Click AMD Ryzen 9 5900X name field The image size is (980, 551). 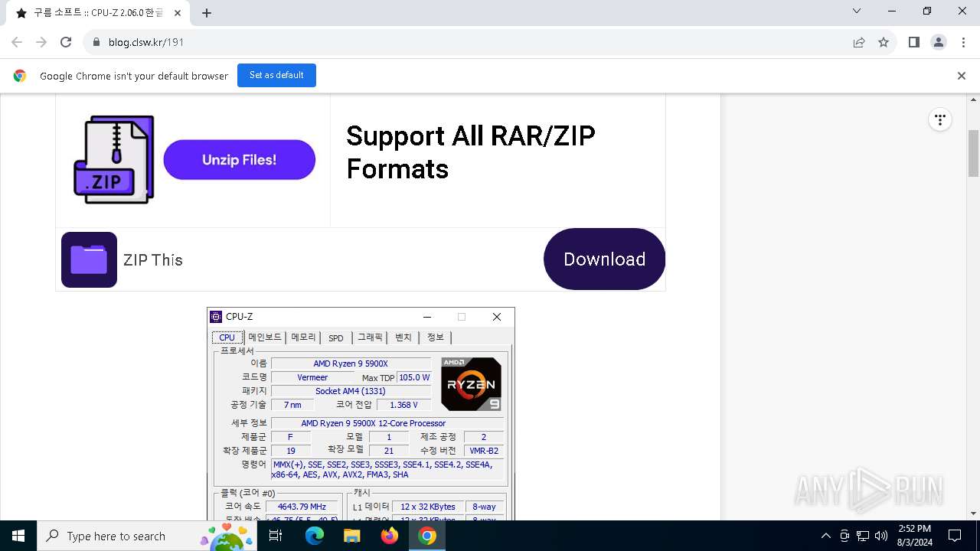(351, 364)
